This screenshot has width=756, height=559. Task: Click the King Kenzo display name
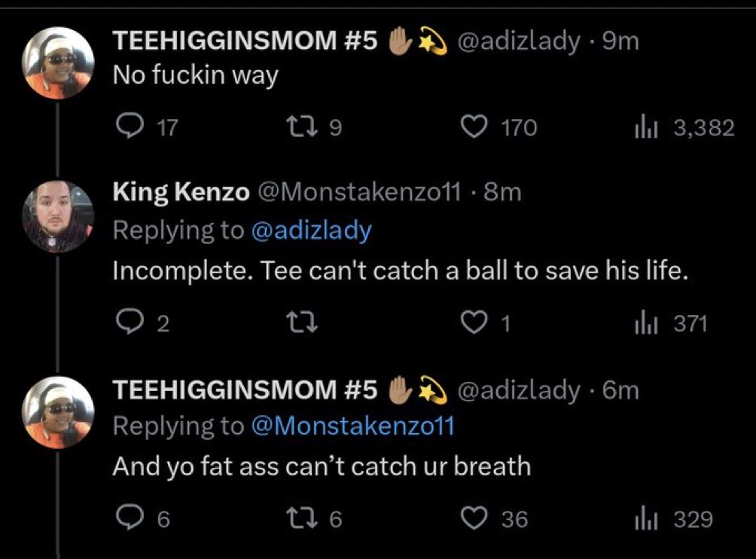181,192
